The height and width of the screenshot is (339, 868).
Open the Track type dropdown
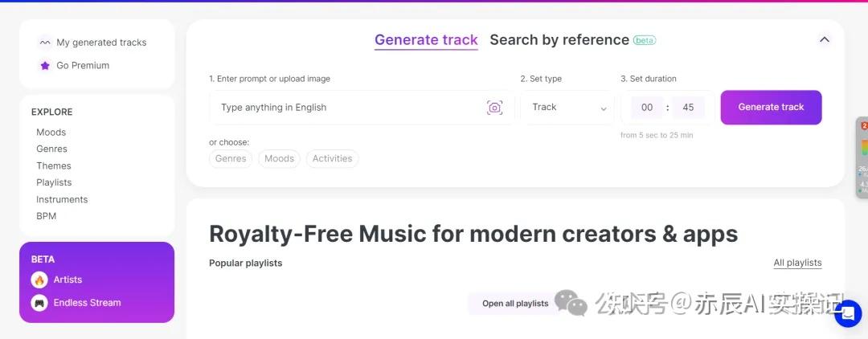[x=567, y=108]
